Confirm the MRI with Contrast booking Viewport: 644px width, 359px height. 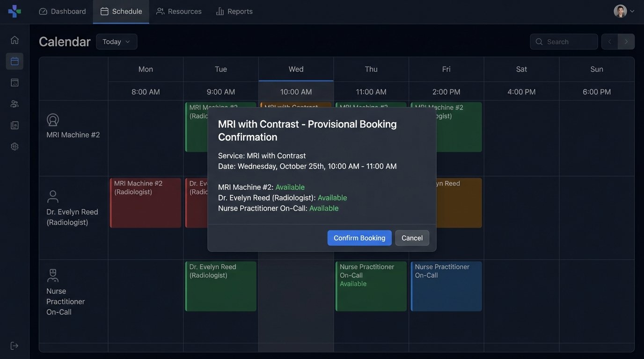[x=359, y=237]
